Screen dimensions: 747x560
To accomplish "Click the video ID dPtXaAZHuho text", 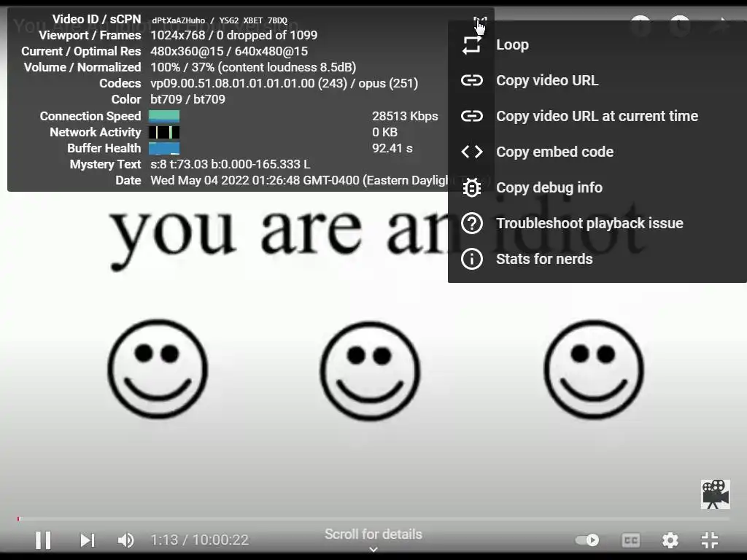I will [178, 20].
